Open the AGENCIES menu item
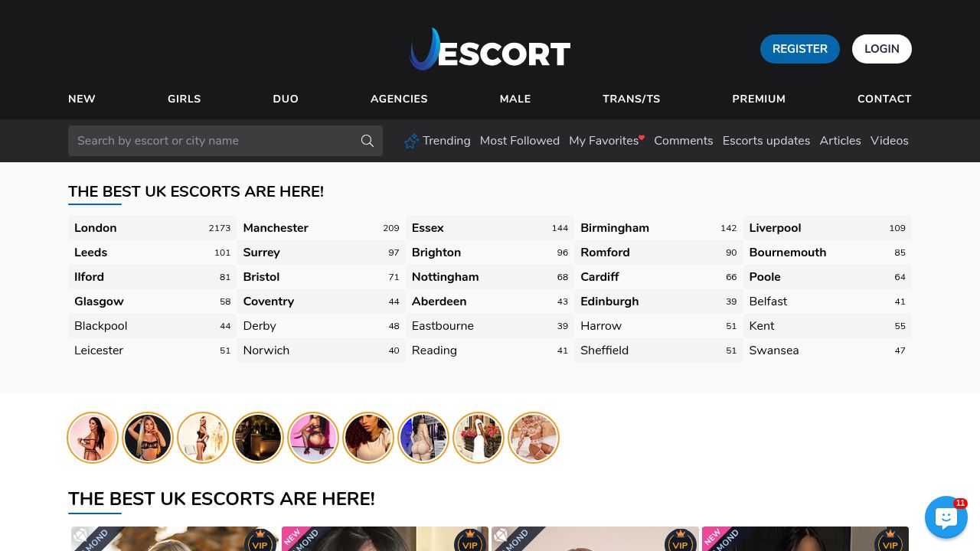 pyautogui.click(x=399, y=99)
